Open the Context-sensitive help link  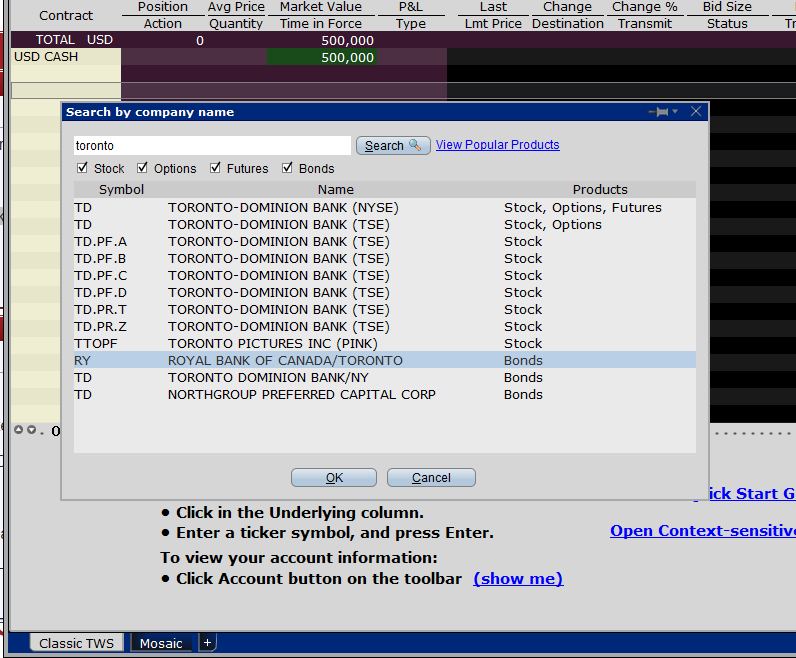(703, 531)
